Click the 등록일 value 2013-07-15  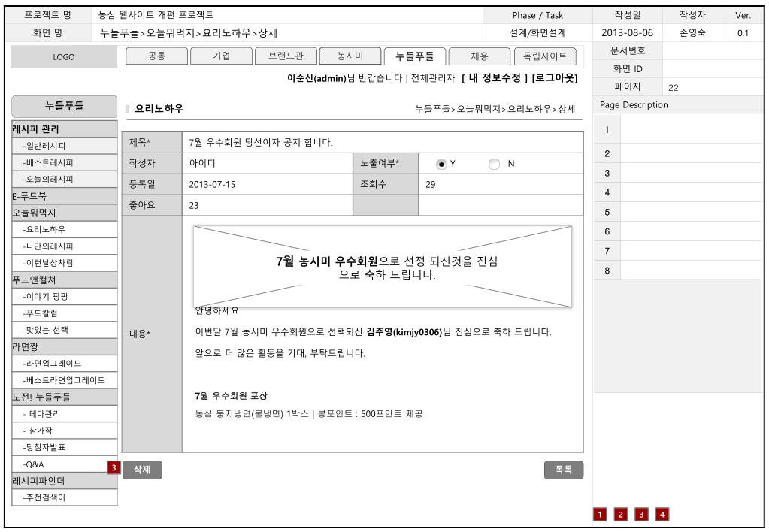[x=212, y=184]
